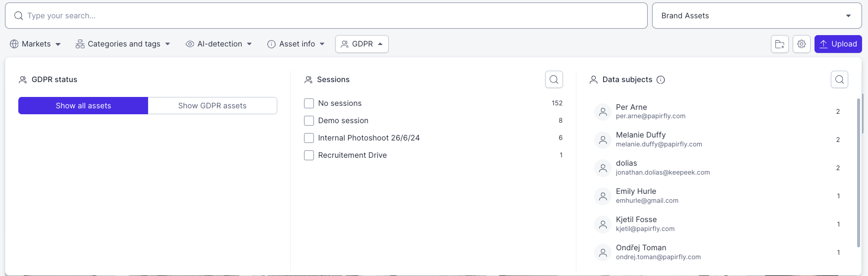Click the upload arrow icon on Upload
This screenshot has height=276, width=868.
tap(823, 44)
